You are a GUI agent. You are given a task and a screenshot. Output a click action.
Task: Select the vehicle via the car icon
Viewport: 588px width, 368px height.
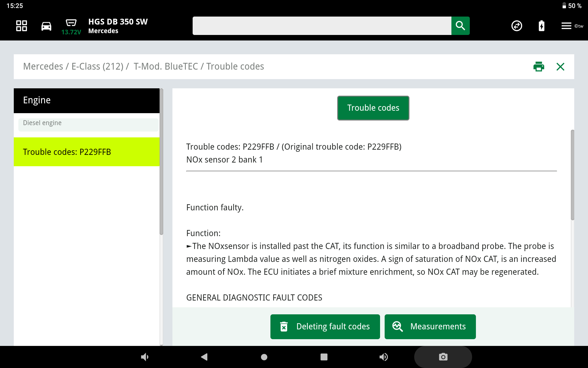(x=46, y=26)
